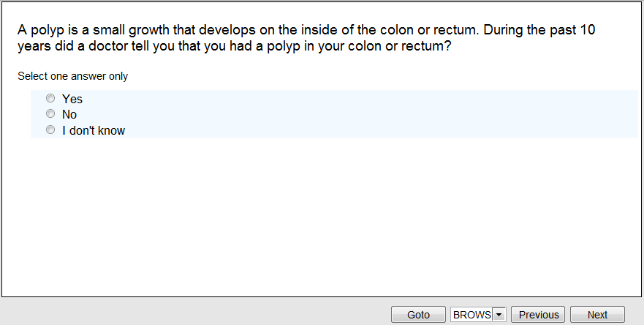This screenshot has height=325, width=644.
Task: Click the light blue answer options panel
Action: pyautogui.click(x=365, y=114)
